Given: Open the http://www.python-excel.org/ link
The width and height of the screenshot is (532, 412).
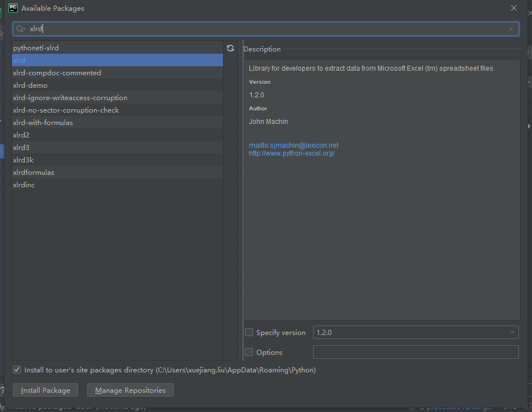Looking at the screenshot, I should click(292, 153).
